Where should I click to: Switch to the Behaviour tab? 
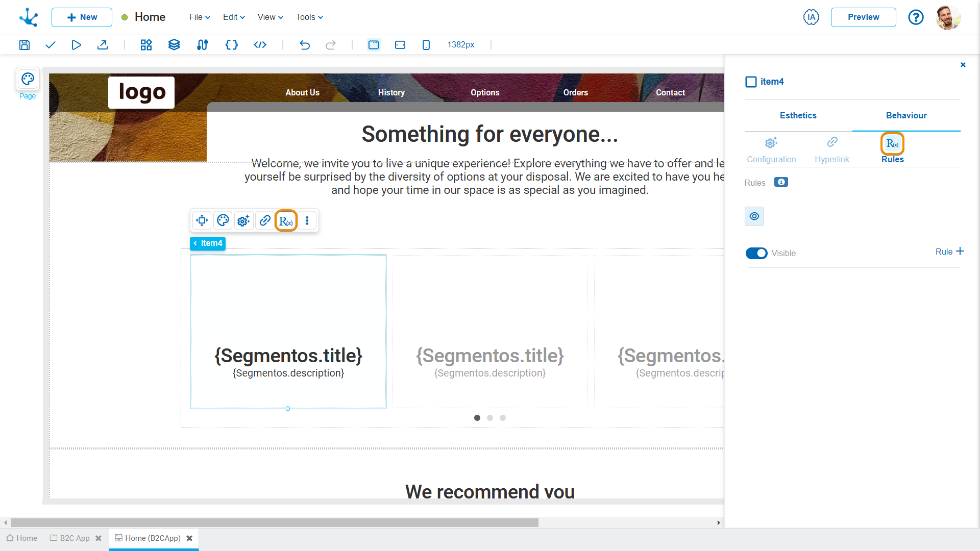(x=906, y=116)
